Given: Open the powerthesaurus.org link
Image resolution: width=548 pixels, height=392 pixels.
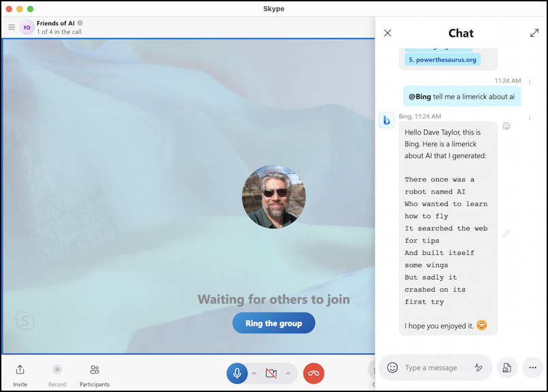Looking at the screenshot, I should 442,60.
